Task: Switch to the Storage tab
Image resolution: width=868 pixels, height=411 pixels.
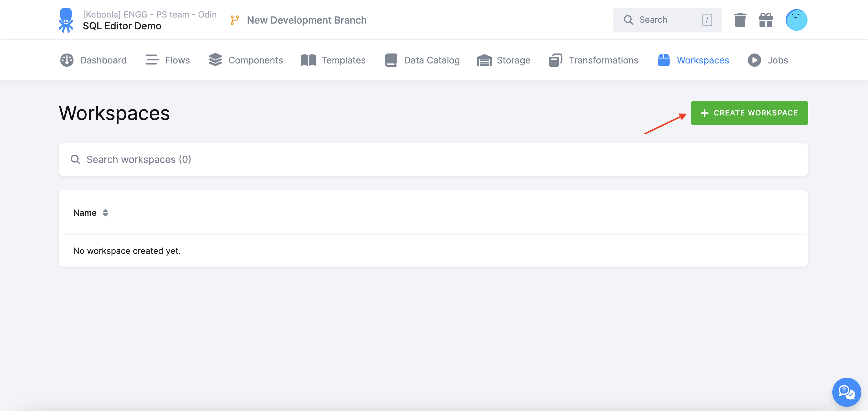Action: pos(504,60)
